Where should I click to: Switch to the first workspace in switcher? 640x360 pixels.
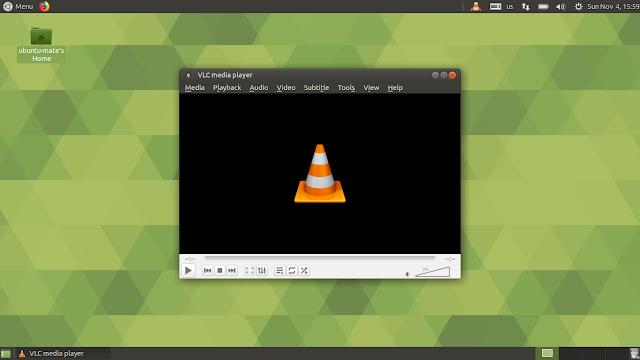click(x=547, y=353)
